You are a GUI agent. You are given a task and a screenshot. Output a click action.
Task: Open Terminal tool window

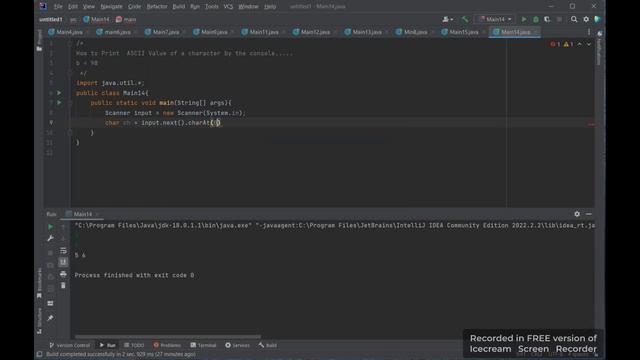(x=203, y=345)
